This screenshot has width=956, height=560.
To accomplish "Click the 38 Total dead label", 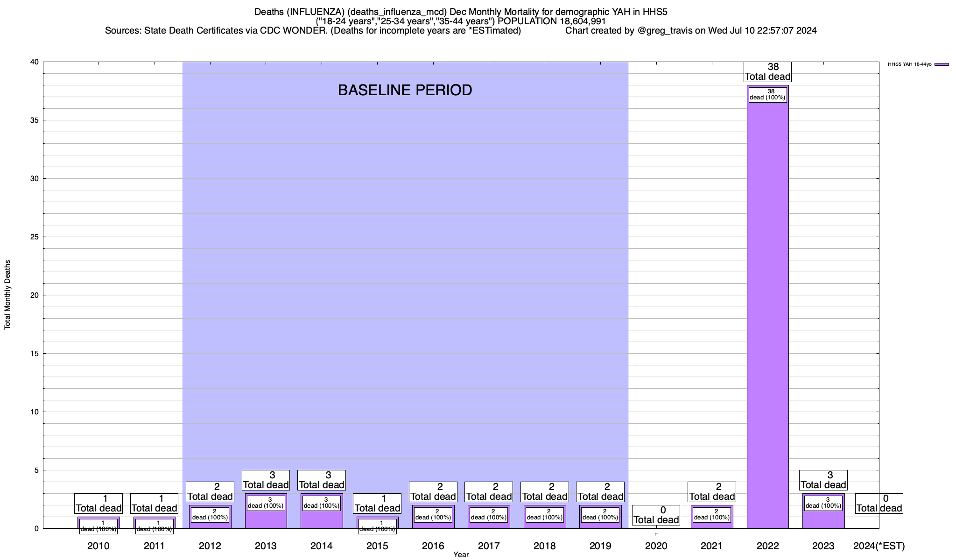I will point(767,72).
